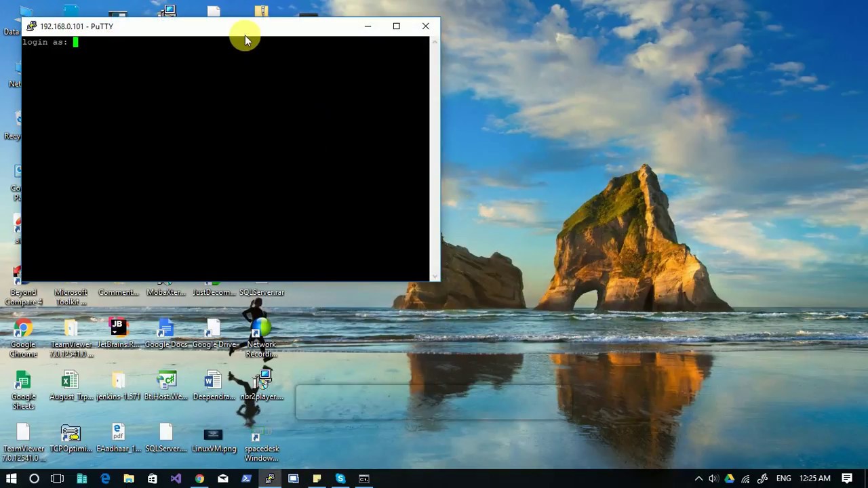Open the Windows Start menu
This screenshot has width=868, height=488.
11,479
